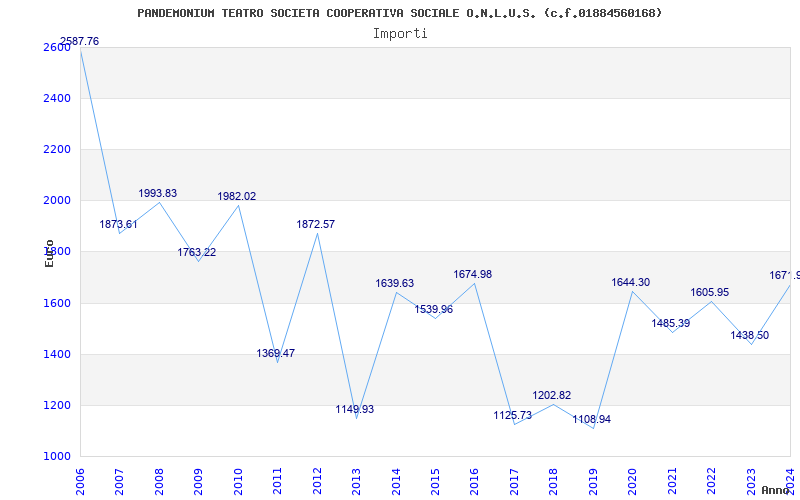Click the 2013 x-axis year
This screenshot has width=800, height=500.
pyautogui.click(x=356, y=481)
